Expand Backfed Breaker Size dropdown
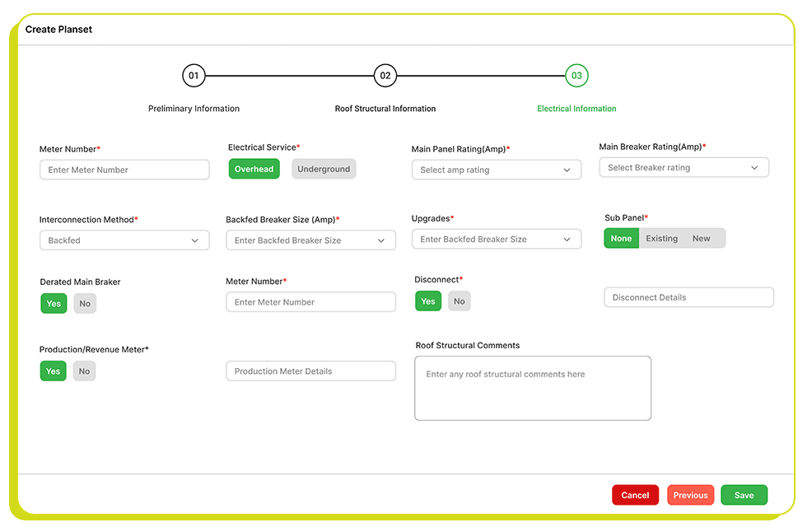812x527 pixels. coord(310,240)
